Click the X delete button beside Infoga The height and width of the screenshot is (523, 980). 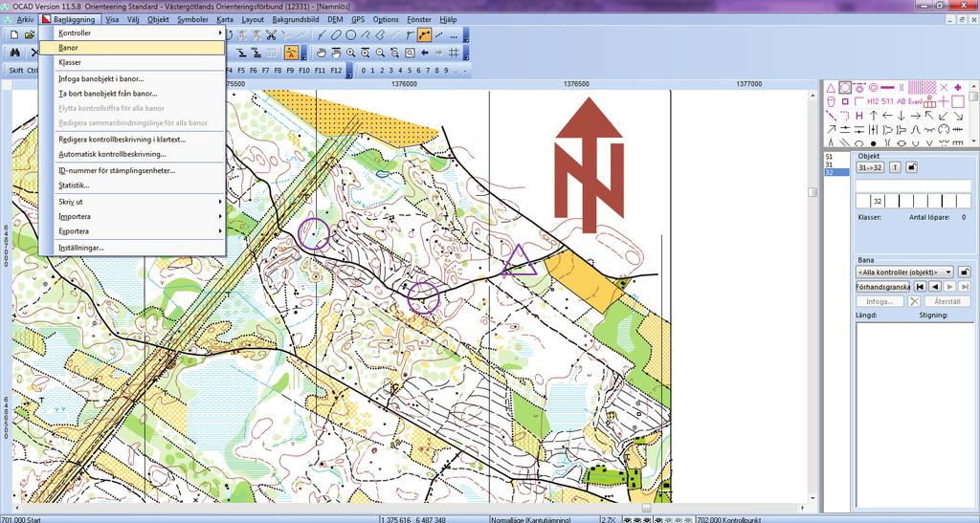(914, 301)
